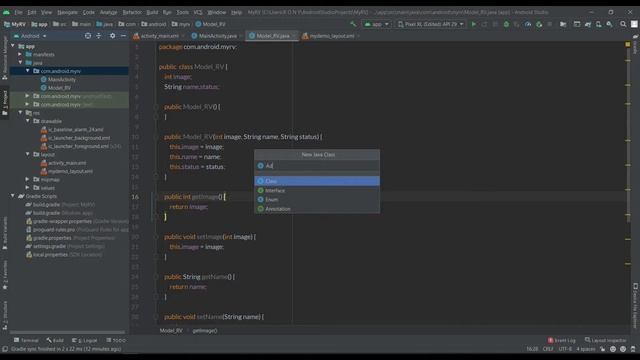Open the Build menu
The image size is (640, 360).
coord(152,12)
